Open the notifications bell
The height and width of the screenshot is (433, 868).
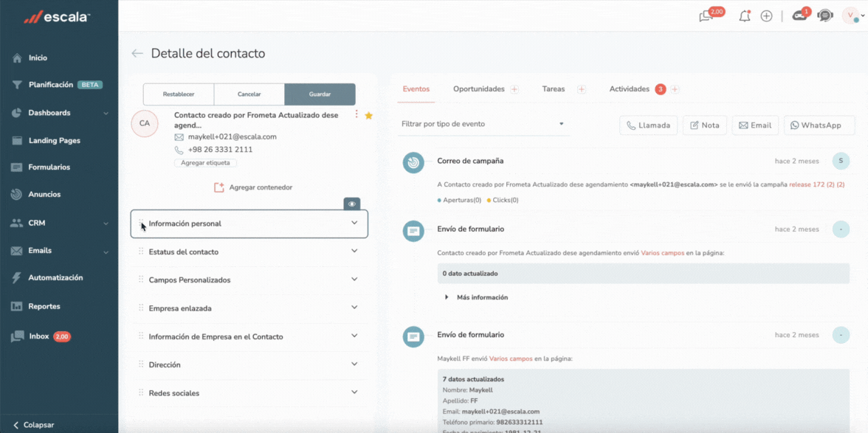[x=744, y=16]
